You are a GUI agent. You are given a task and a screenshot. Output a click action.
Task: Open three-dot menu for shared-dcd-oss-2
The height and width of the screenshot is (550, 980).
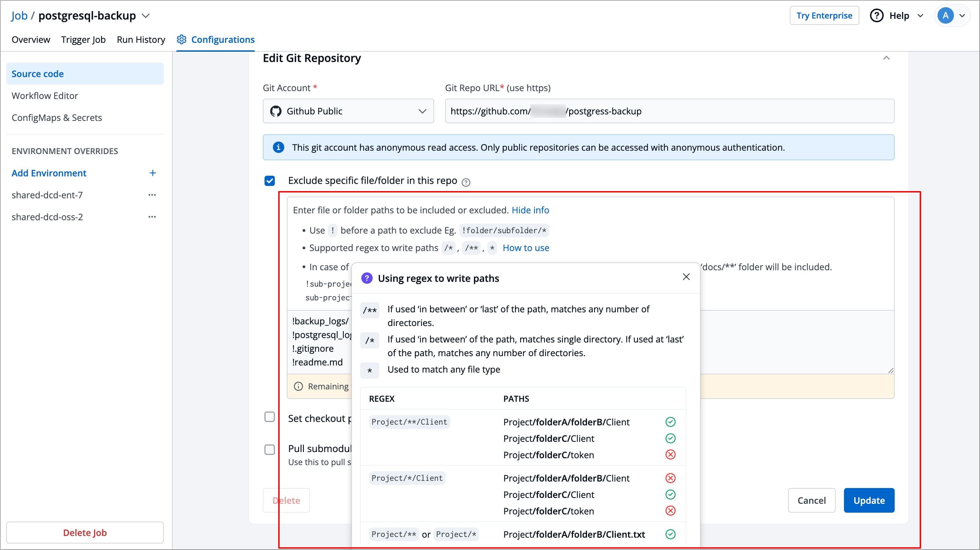pos(152,217)
